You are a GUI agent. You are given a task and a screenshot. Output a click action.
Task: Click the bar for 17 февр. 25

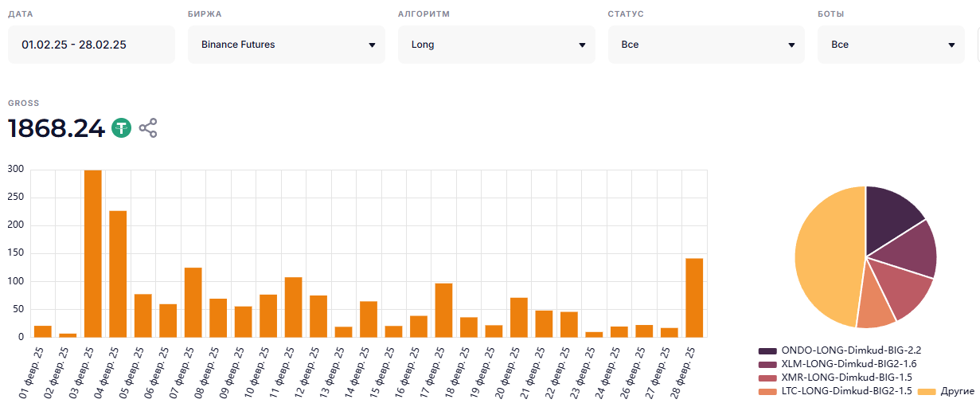click(x=444, y=310)
